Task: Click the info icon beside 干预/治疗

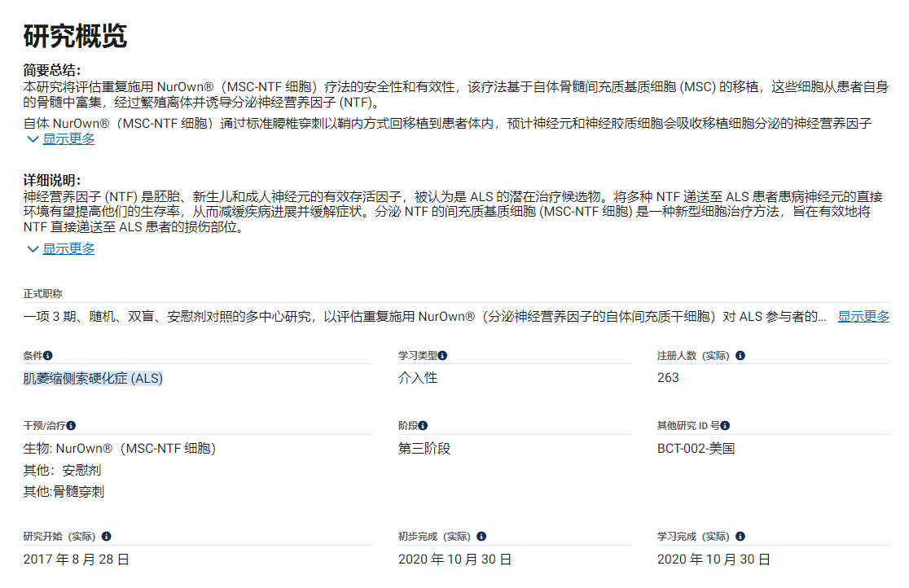Action: tap(72, 424)
